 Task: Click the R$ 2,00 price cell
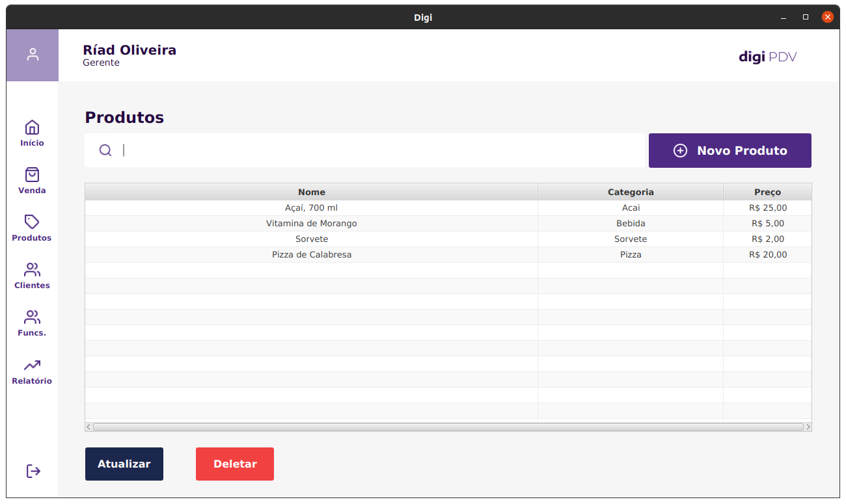768,239
